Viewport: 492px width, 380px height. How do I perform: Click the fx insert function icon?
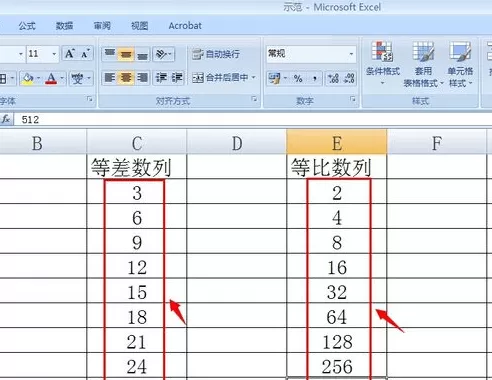pos(6,119)
